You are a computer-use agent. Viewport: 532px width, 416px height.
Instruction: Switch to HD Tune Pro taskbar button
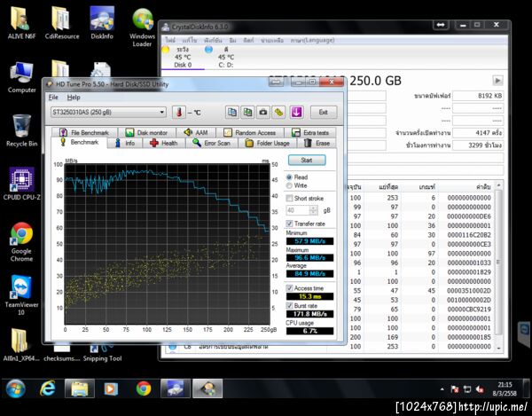[x=207, y=389]
